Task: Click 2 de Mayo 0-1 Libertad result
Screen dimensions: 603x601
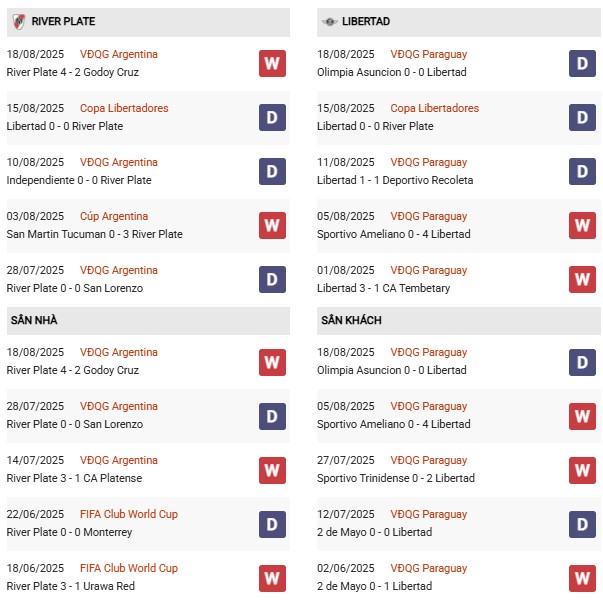Action: pos(374,586)
